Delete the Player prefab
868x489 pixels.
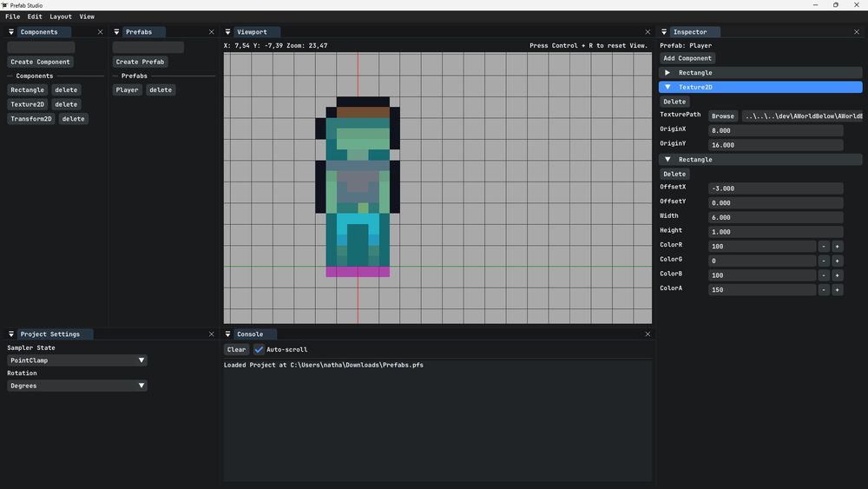161,89
